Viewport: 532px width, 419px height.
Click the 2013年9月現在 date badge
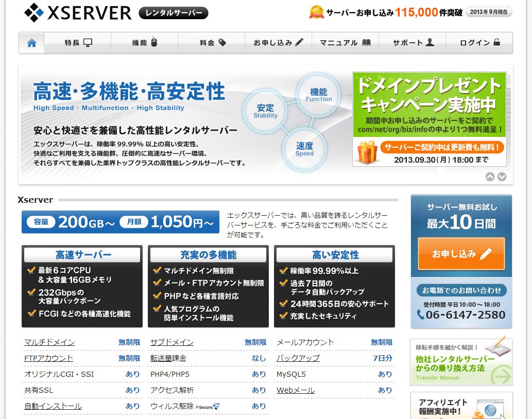489,12
